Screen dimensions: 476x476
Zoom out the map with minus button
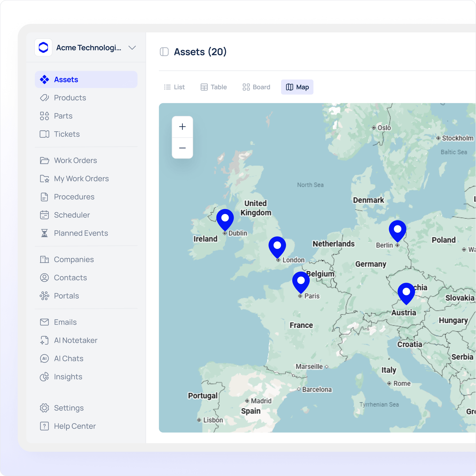(182, 148)
